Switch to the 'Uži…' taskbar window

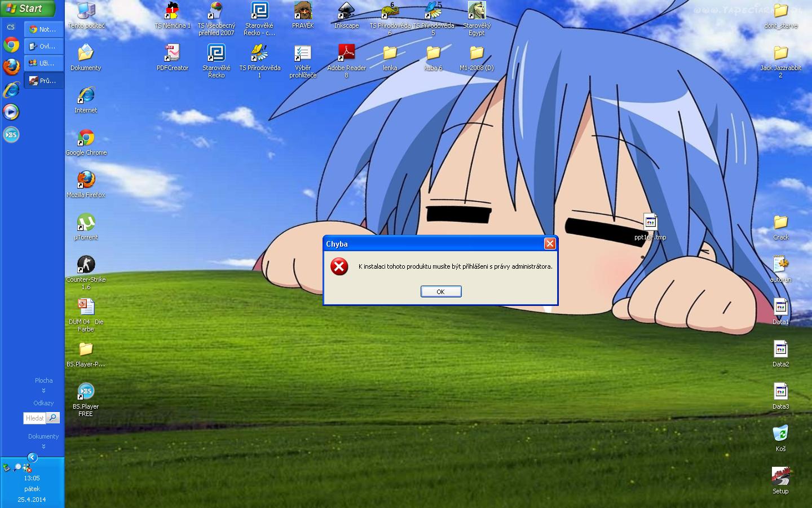point(43,63)
